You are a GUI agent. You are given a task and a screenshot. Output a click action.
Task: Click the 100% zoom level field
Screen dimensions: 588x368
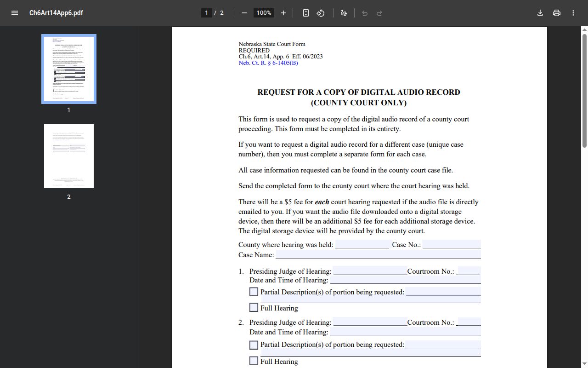[264, 13]
